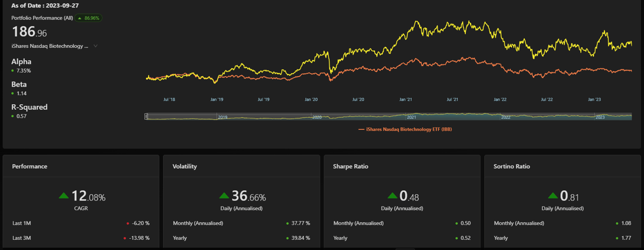
Task: Click 'Daily (Annualised)' under Sortino 0.81
Action: (562, 208)
